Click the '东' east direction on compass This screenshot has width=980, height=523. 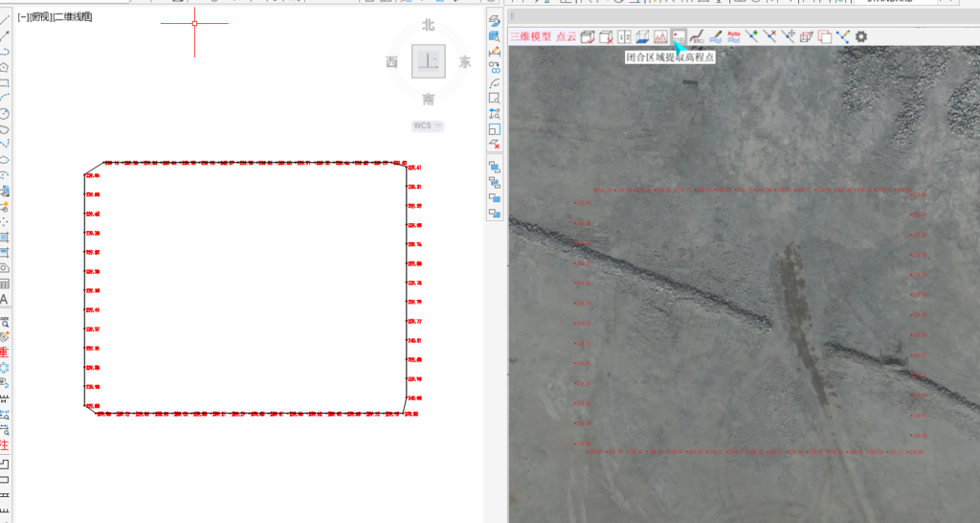[x=465, y=62]
